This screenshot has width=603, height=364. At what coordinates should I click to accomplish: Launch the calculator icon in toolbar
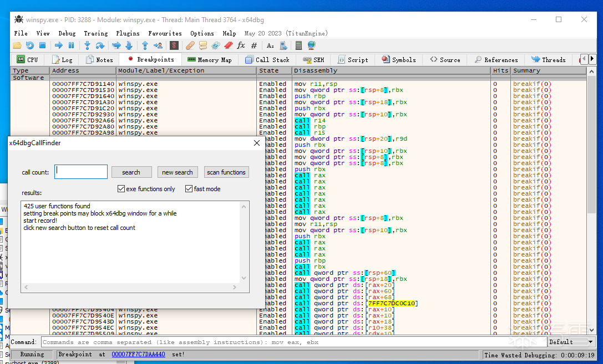[299, 45]
